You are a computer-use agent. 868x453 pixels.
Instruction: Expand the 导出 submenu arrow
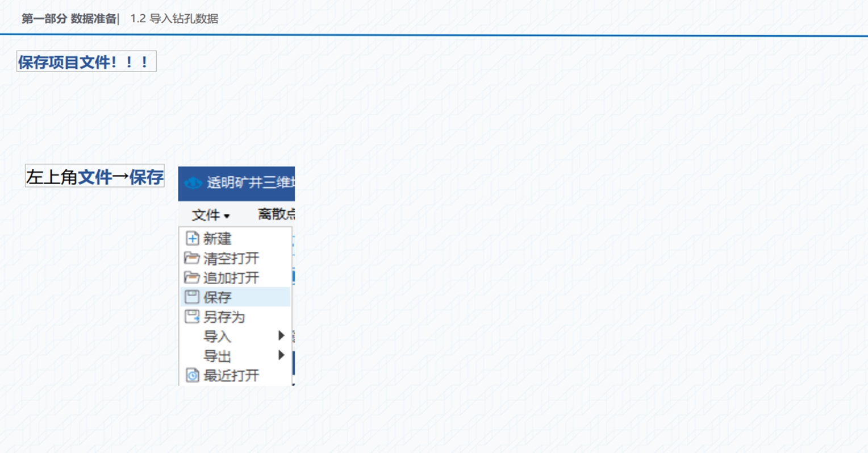click(281, 356)
